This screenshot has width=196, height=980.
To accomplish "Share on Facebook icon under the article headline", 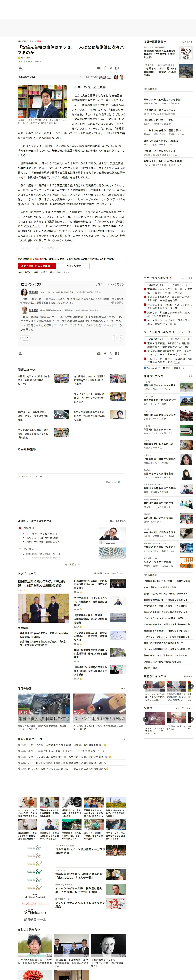I will point(105,68).
